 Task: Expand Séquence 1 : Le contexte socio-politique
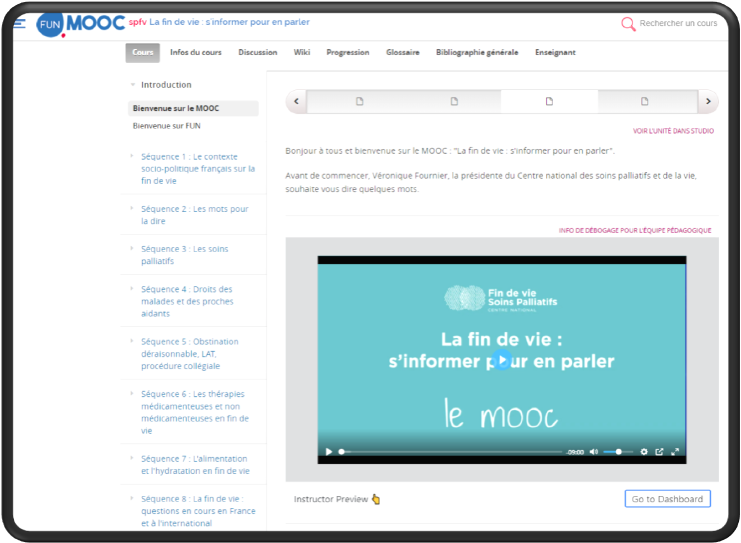coord(197,169)
